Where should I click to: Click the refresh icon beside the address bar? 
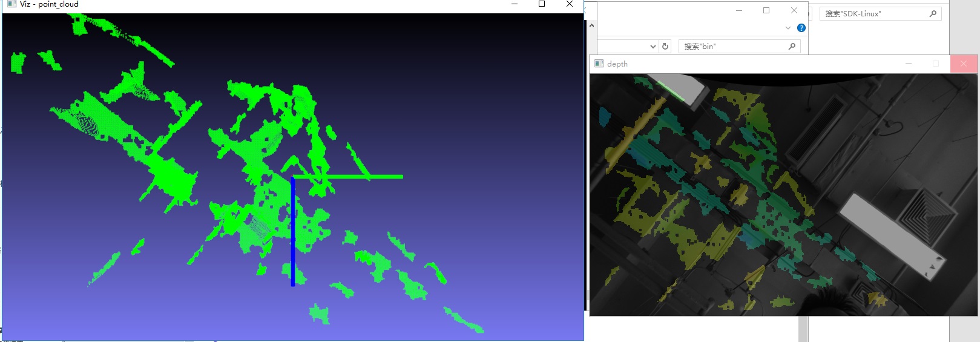(x=665, y=46)
